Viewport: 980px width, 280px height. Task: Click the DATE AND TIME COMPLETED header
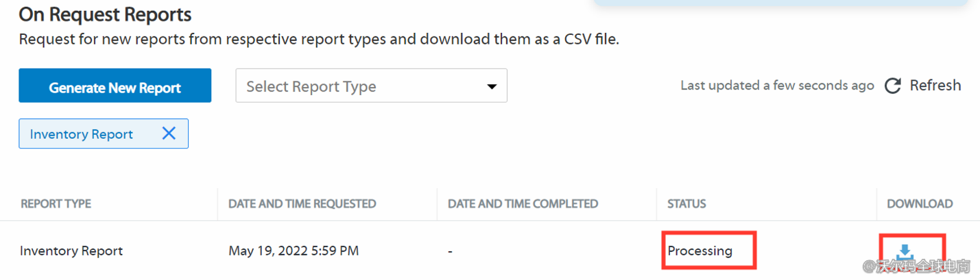(x=523, y=204)
